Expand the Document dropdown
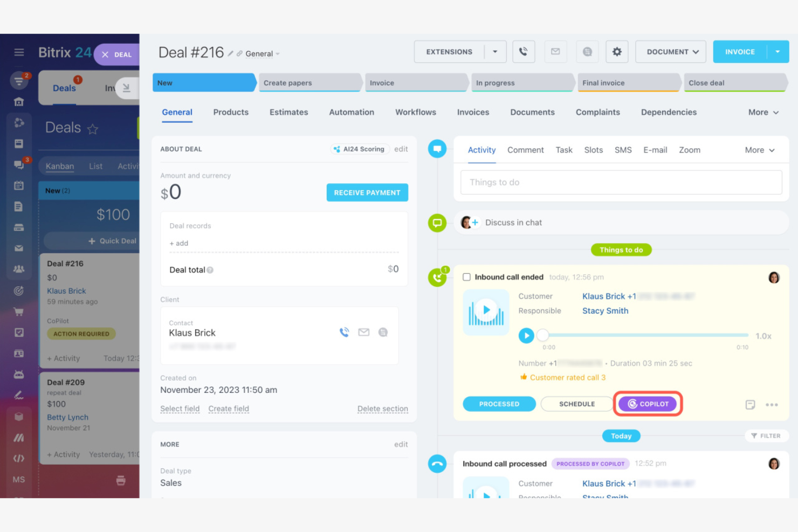Viewport: 798px width, 532px height. pos(670,51)
